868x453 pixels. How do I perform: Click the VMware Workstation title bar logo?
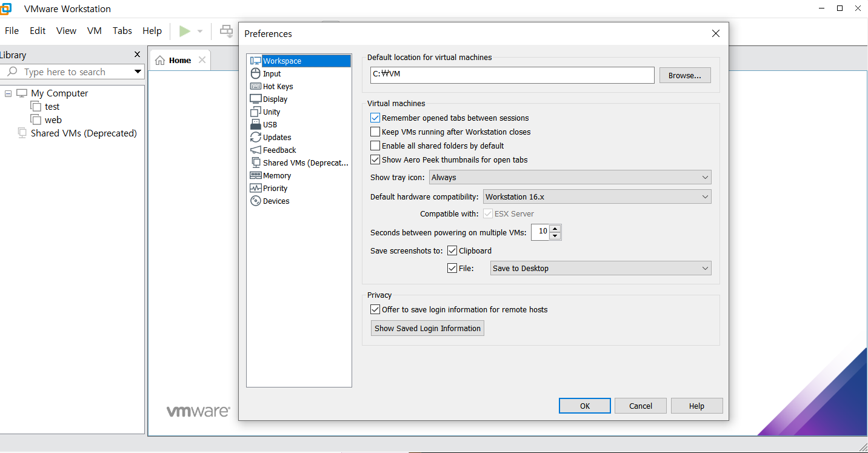(x=5, y=8)
